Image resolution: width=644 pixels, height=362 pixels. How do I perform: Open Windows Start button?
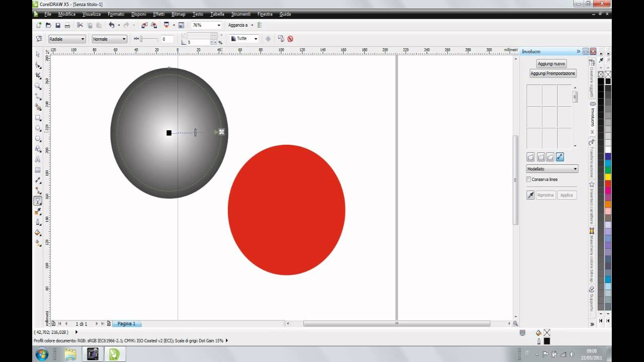[42, 354]
